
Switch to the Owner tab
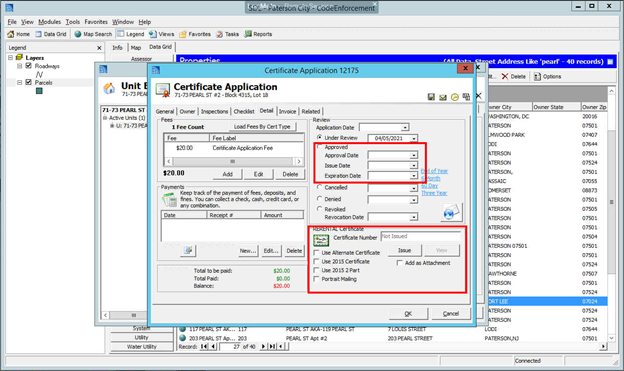[187, 111]
